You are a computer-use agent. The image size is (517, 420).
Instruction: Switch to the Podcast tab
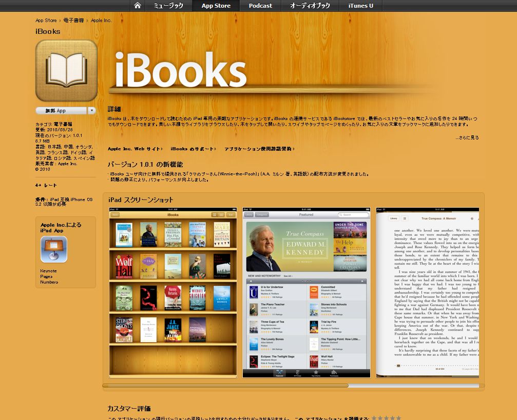(x=260, y=6)
